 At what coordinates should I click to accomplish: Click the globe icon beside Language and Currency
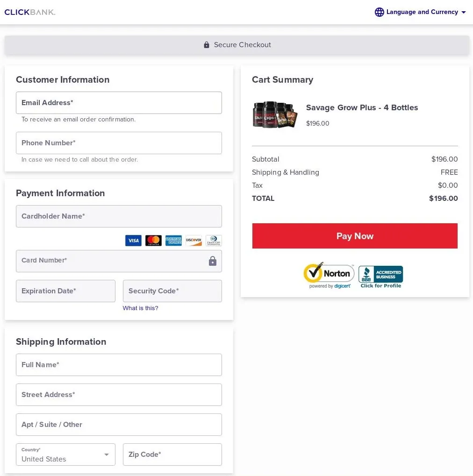379,12
